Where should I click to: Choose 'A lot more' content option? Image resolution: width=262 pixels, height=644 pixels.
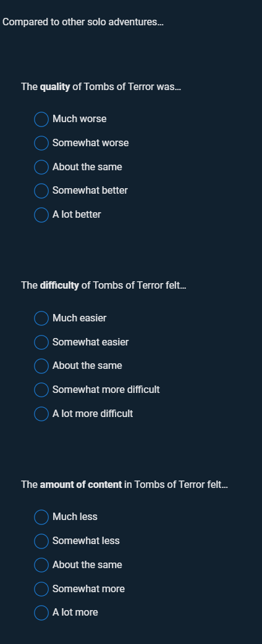click(x=41, y=613)
